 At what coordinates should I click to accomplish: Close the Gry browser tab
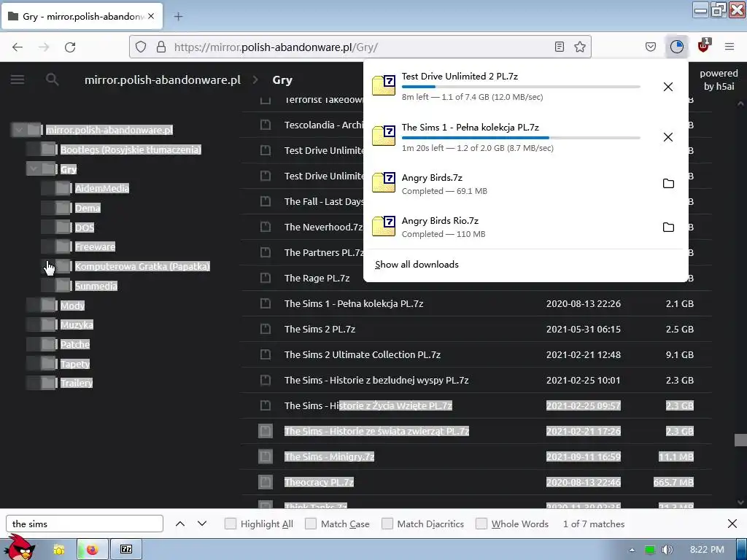[151, 16]
